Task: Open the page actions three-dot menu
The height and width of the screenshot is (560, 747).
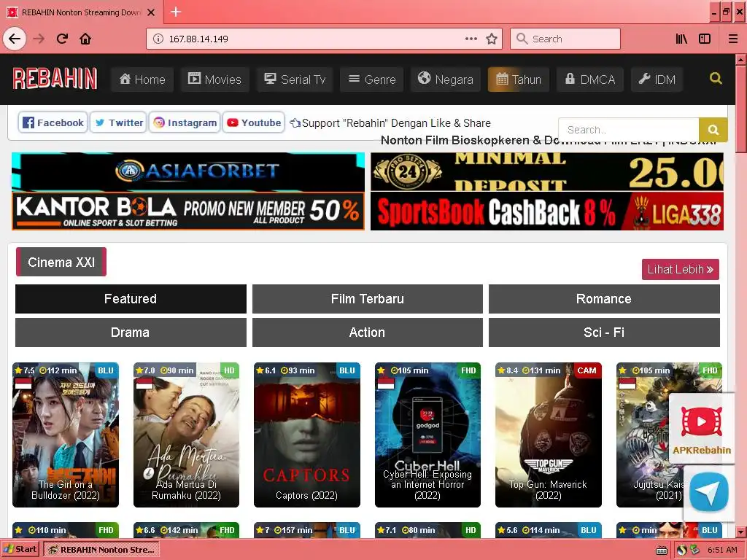Action: tap(471, 39)
